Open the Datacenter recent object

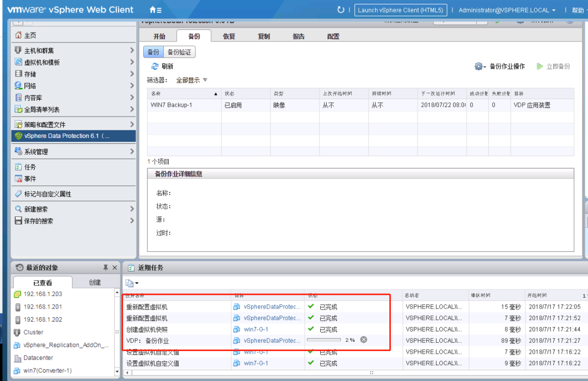click(38, 358)
